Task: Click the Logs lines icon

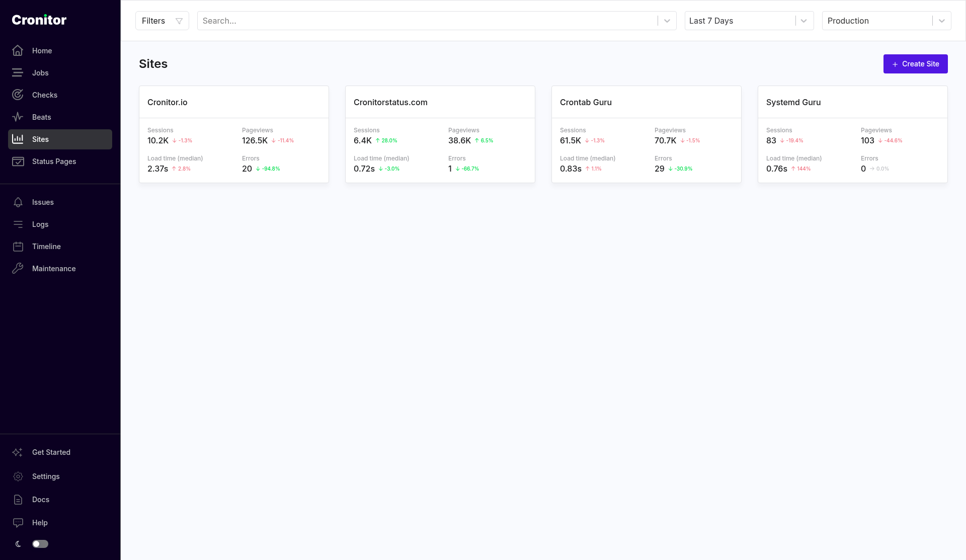Action: pyautogui.click(x=18, y=224)
